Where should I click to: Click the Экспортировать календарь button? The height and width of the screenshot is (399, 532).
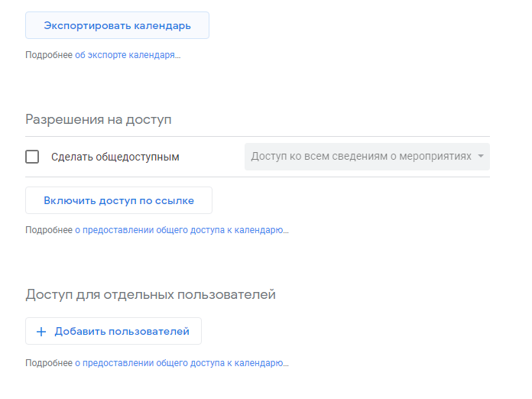[x=117, y=25]
